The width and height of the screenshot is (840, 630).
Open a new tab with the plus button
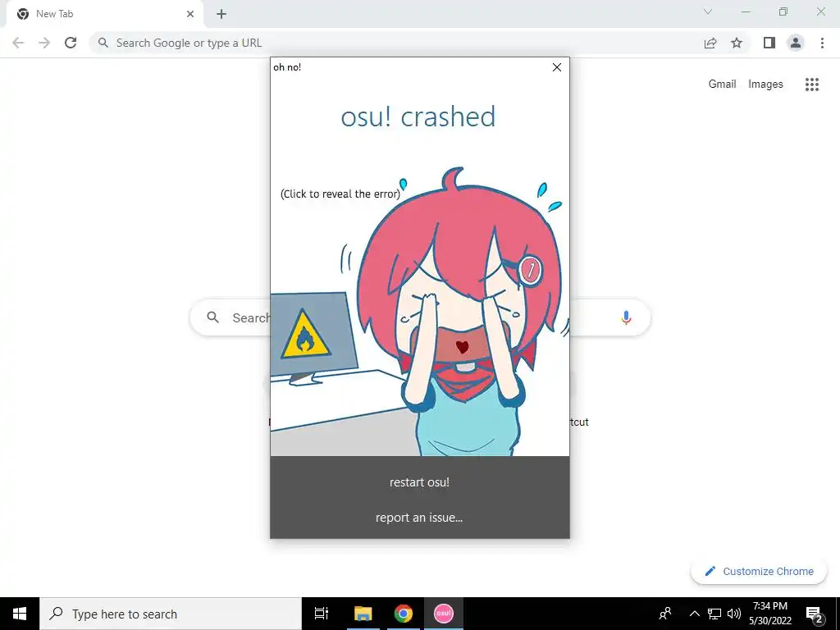point(221,14)
